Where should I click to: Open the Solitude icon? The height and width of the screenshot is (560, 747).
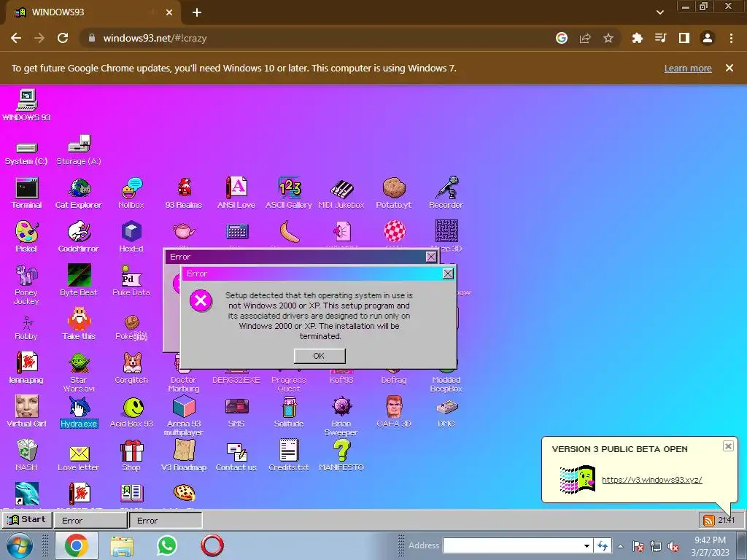coord(289,412)
